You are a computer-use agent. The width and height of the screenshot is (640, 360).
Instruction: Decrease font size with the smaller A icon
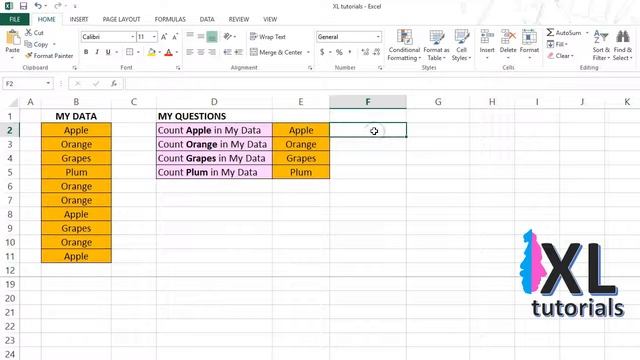coord(175,37)
